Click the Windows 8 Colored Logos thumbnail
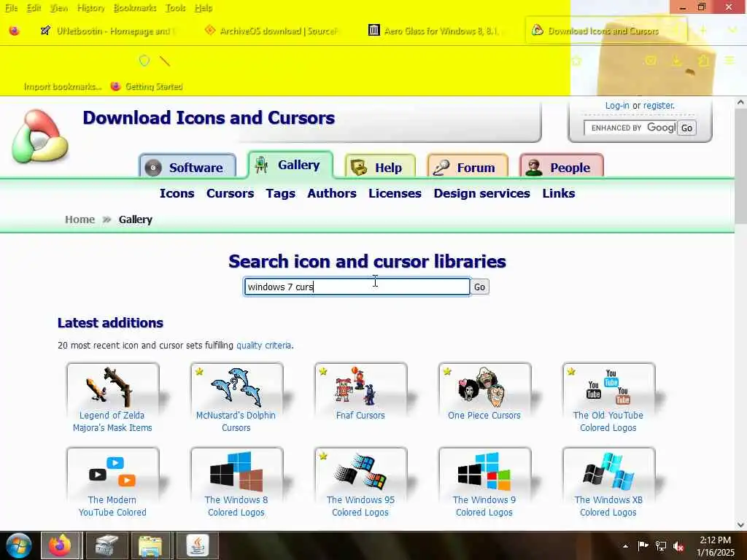This screenshot has width=747, height=560. [x=236, y=472]
